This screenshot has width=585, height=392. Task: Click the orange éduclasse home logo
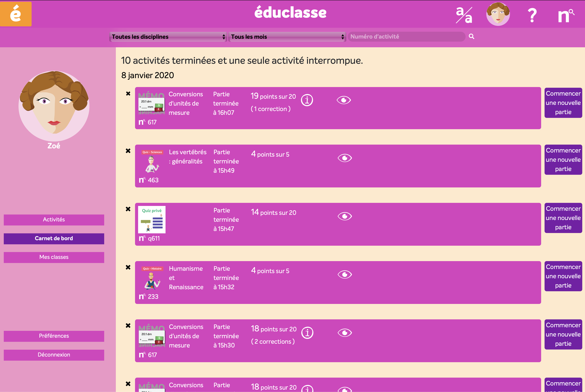16,14
